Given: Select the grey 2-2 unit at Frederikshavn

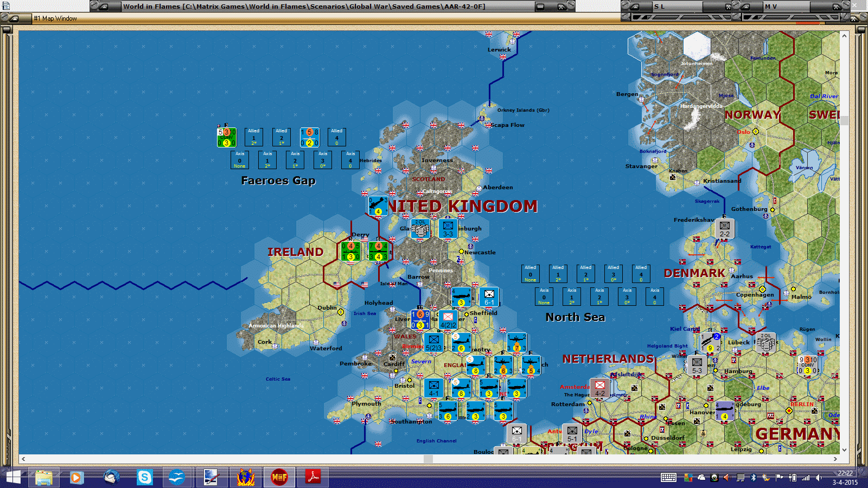Looking at the screenshot, I should (x=724, y=228).
